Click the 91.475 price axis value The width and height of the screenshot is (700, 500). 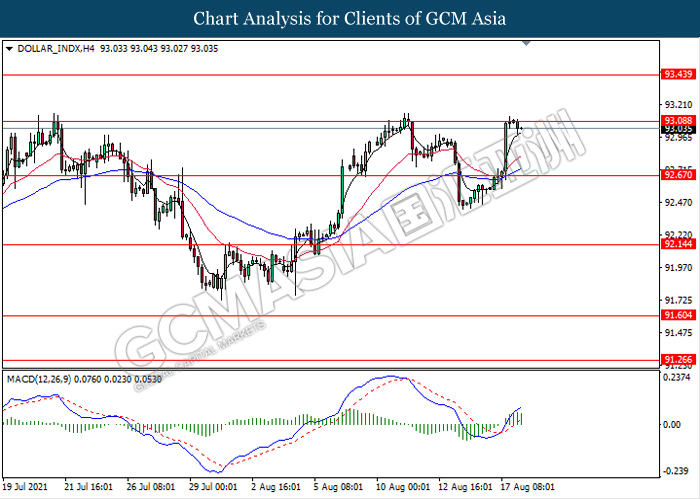[x=678, y=333]
